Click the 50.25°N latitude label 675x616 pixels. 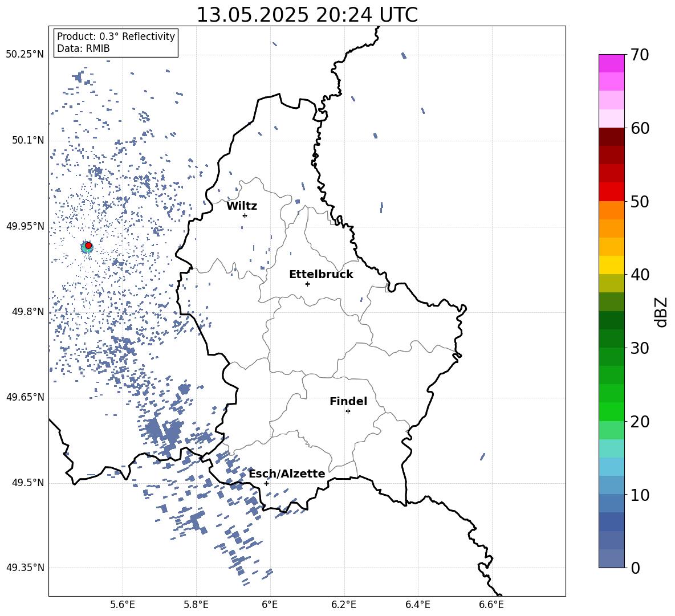[x=25, y=55]
